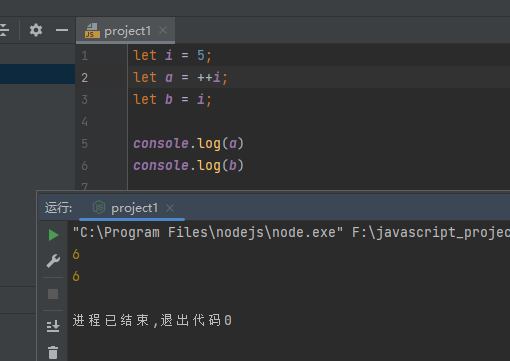Click the gray Stop process button
Image resolution: width=510 pixels, height=361 pixels.
(x=53, y=294)
